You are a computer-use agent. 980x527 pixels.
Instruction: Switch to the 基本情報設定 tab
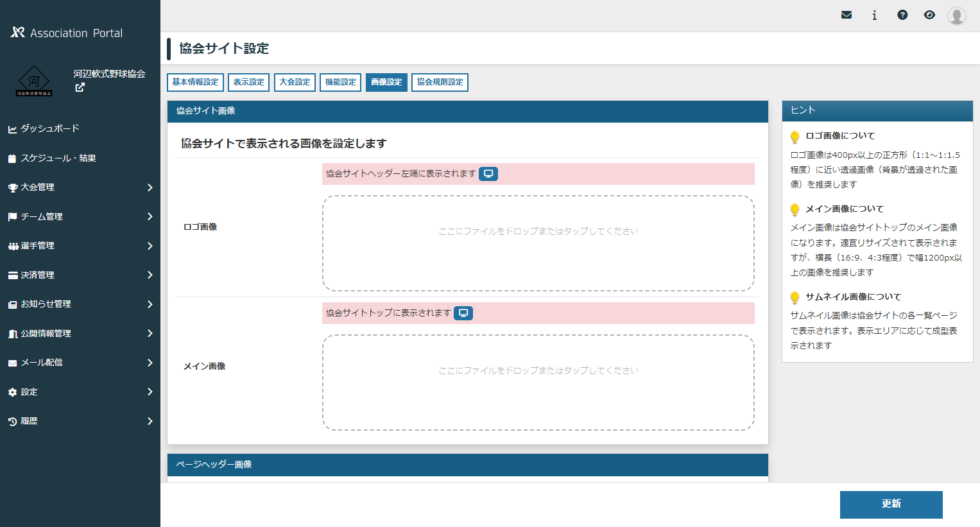195,82
